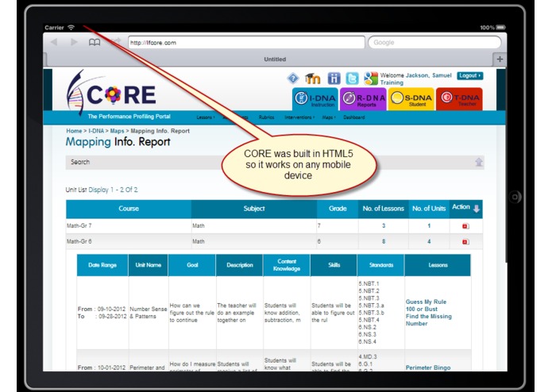Click the down-arrow icon in Action header

[477, 209]
